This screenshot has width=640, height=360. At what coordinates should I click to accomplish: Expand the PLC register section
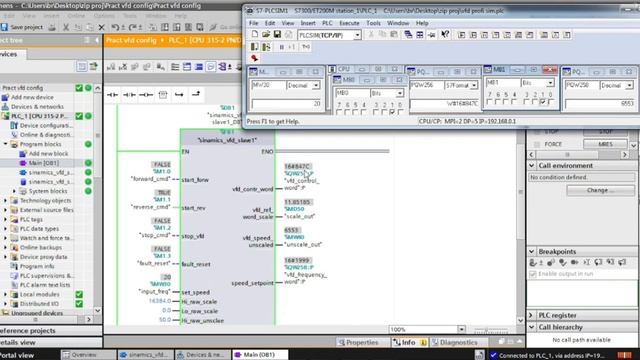(532, 315)
